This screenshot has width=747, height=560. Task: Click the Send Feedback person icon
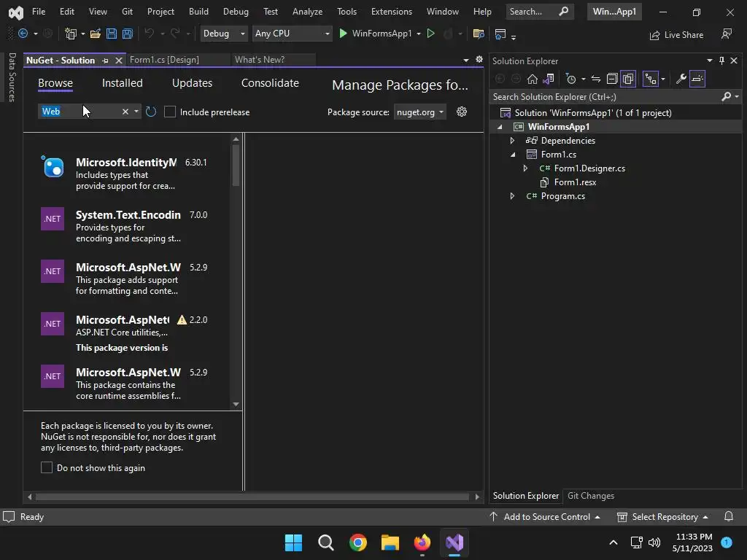[727, 34]
